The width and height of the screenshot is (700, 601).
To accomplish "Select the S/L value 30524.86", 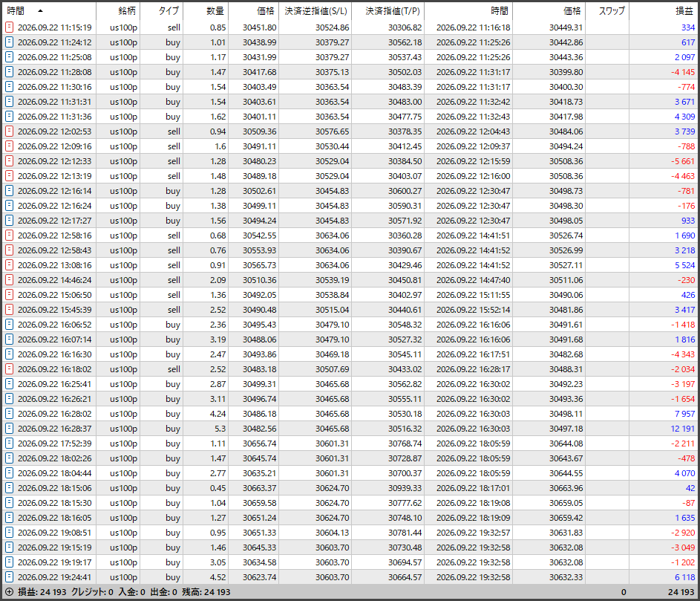I will (x=332, y=27).
